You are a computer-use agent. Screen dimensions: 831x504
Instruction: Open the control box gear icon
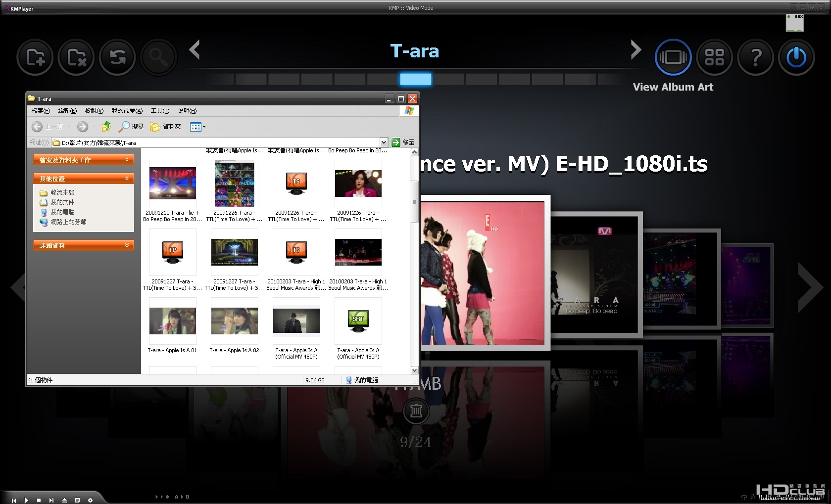pos(90,500)
